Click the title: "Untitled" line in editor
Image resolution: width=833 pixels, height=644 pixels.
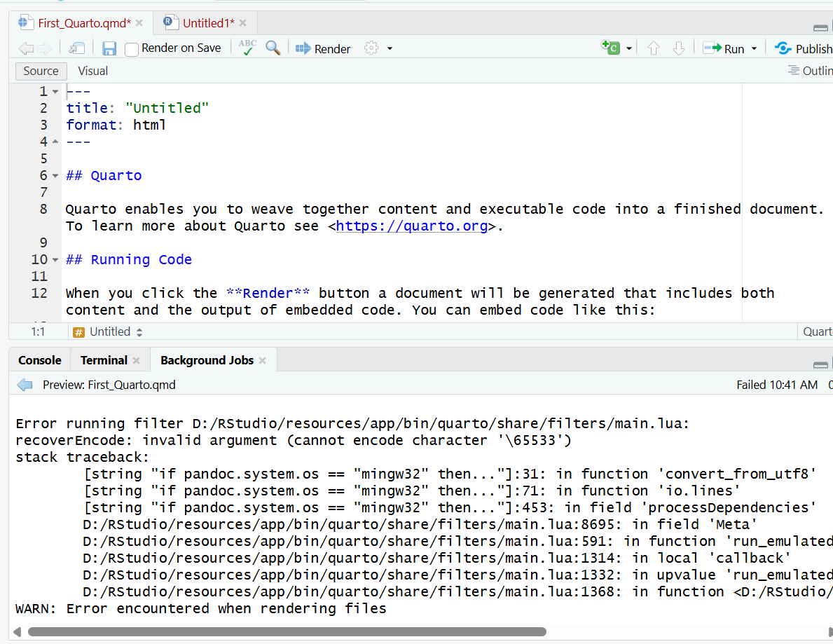(137, 109)
